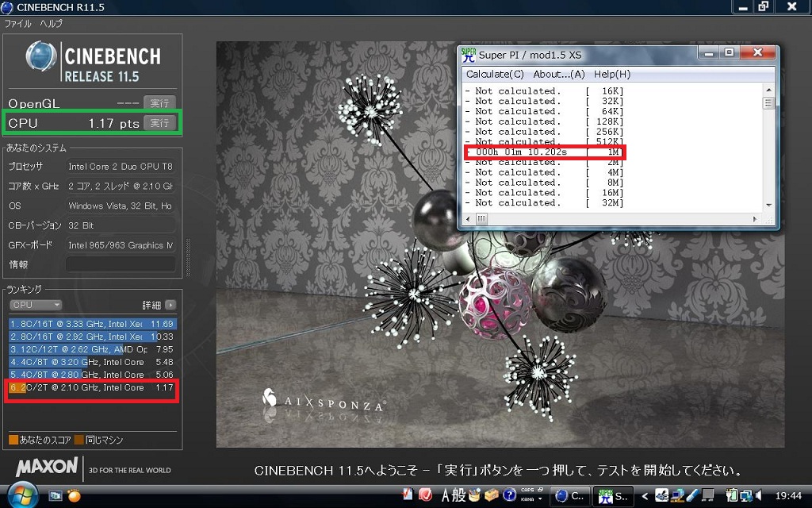Viewport: 812px width, 508px height.
Task: Select ranking entry 12C/12T @ 2.62 GHz AMD
Action: coord(93,349)
